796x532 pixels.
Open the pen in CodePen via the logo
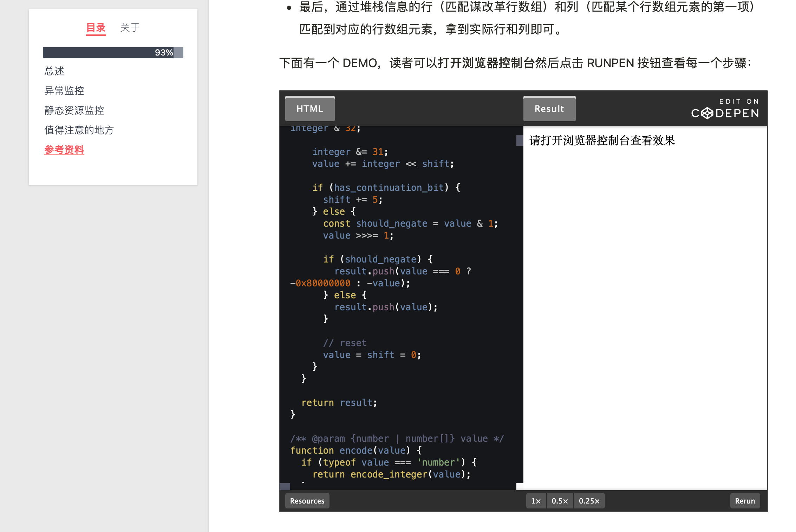coord(725,113)
